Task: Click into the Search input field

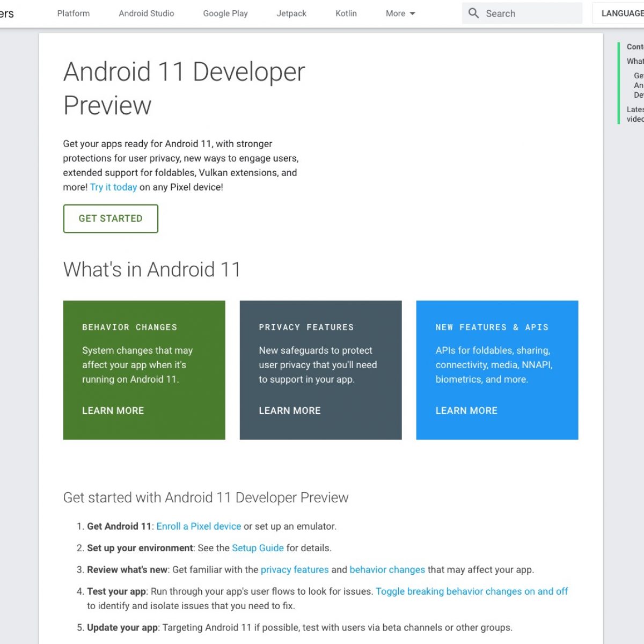Action: [529, 13]
